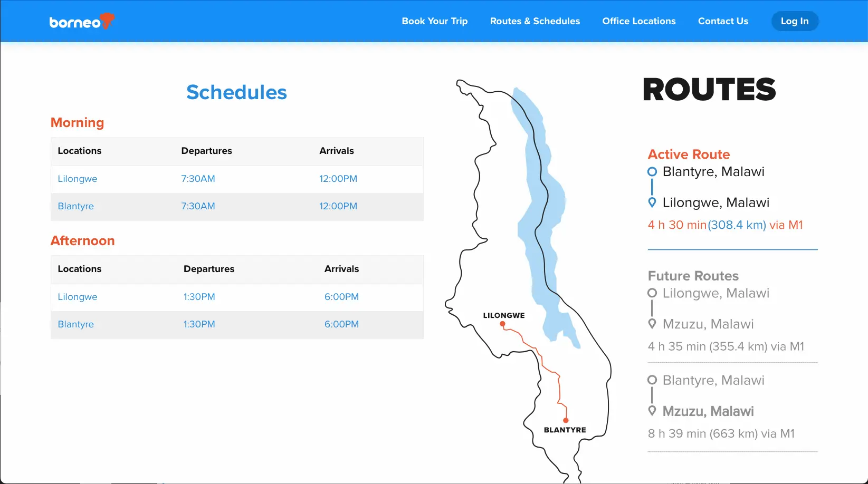868x484 pixels.
Task: Click the first grey pin beside Mzuzu, Malawi
Action: point(652,324)
